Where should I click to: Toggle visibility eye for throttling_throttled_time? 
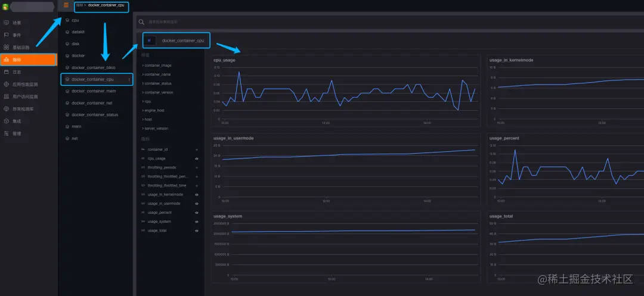click(197, 186)
